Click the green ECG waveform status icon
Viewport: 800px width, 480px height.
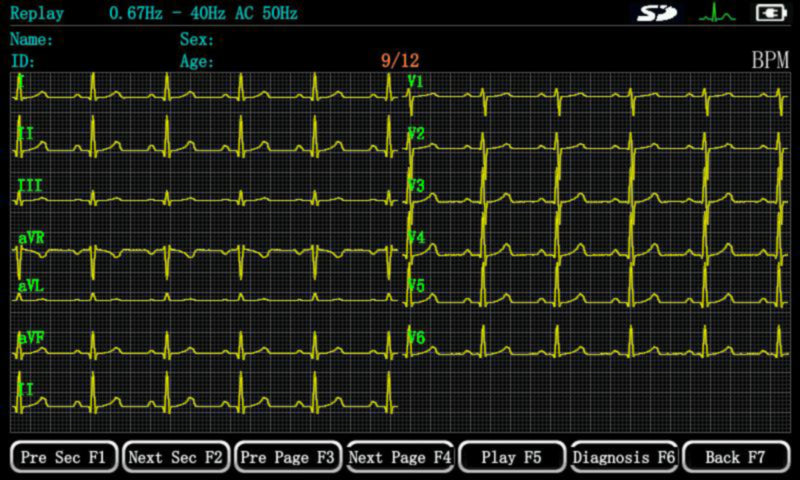pyautogui.click(x=717, y=13)
